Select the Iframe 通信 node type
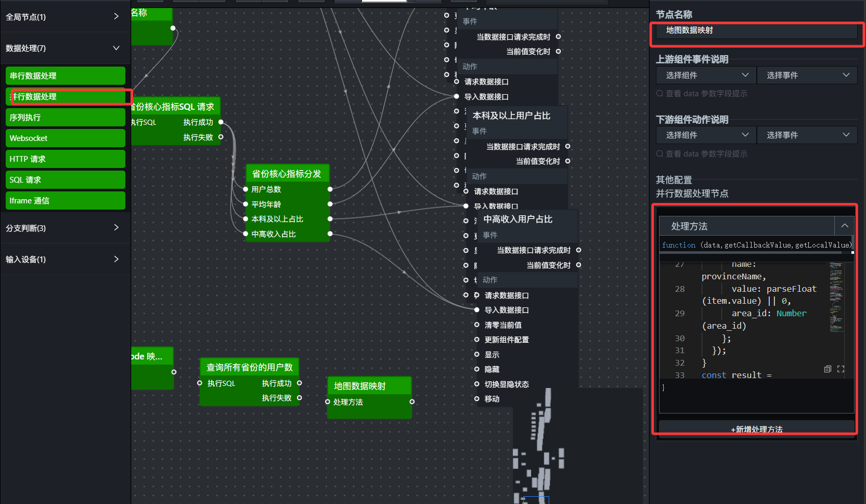The height and width of the screenshot is (504, 866). pos(66,200)
